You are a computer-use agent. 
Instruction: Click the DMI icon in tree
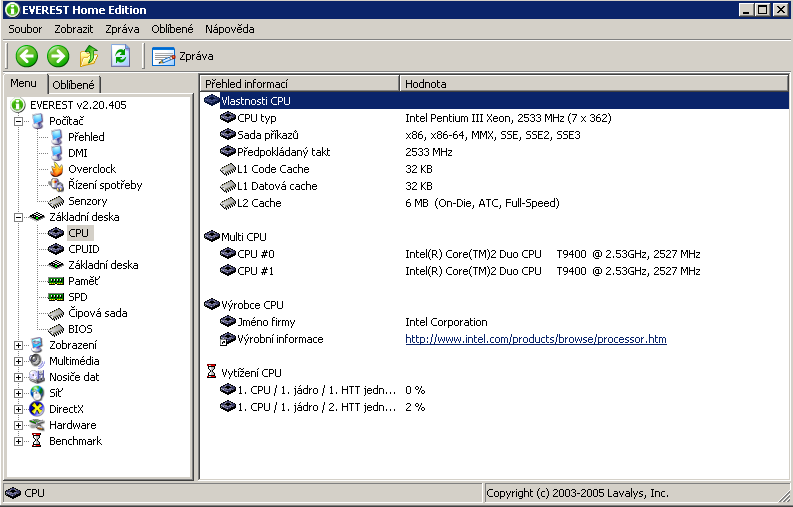coord(57,153)
